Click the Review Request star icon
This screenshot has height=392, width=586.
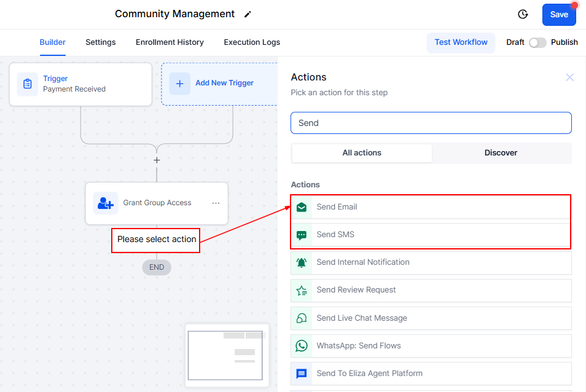tap(302, 291)
